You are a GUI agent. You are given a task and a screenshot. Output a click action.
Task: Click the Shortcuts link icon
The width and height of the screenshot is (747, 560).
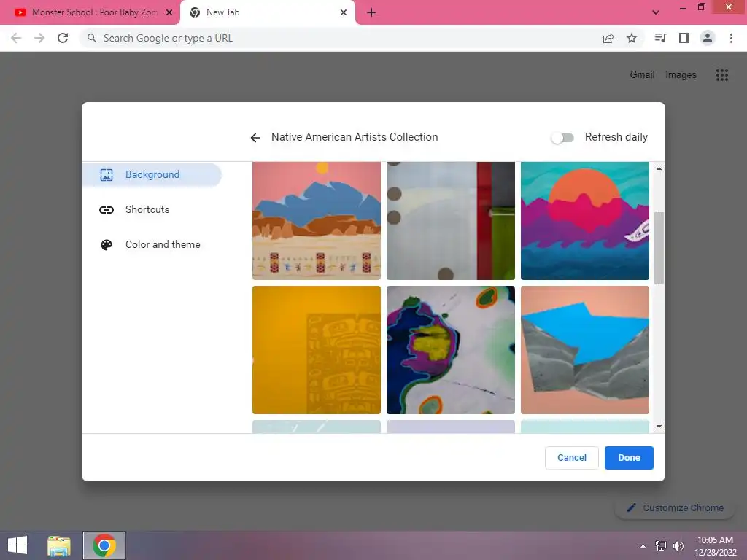(x=107, y=210)
